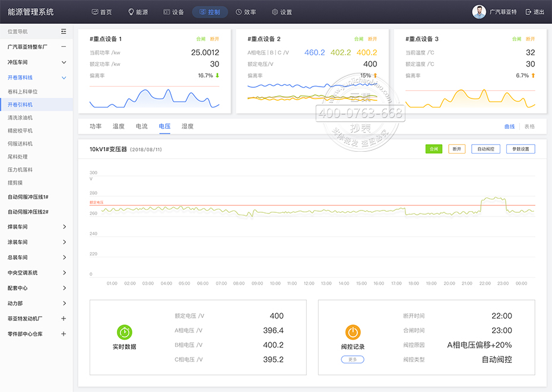Open the 湿度 tab
Screen dimensions: 552x392
pyautogui.click(x=188, y=126)
